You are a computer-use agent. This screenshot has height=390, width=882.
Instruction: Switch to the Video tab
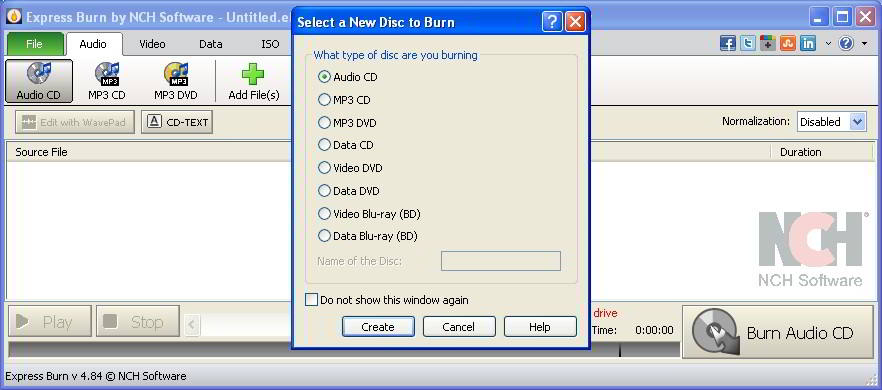pyautogui.click(x=152, y=44)
